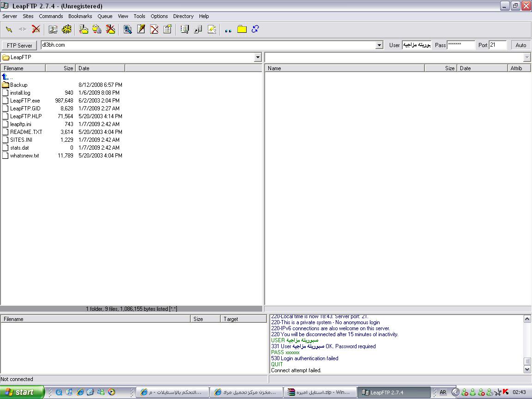Click the server address field dl3bh.com
This screenshot has width=532, height=399.
click(208, 45)
